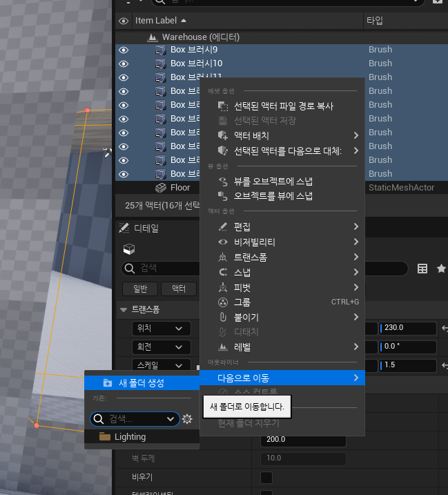This screenshot has width=448, height=495.
Task: Click the Brush type of Box 브러시9
Action: (380, 50)
